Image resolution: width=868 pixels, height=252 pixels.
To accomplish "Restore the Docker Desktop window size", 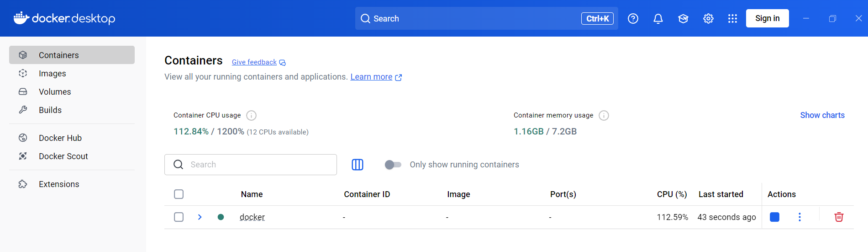I will click(832, 18).
